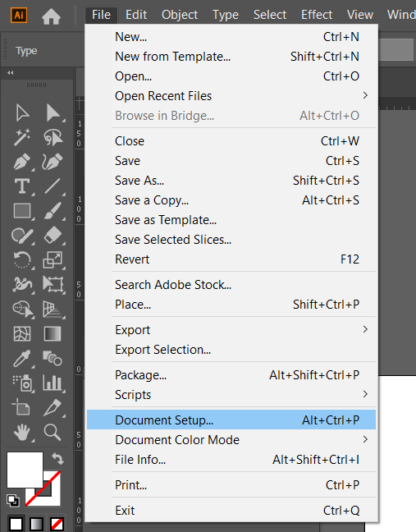Pick the Magic Wand tool
Viewport: 416px width, 532px height.
(22, 137)
